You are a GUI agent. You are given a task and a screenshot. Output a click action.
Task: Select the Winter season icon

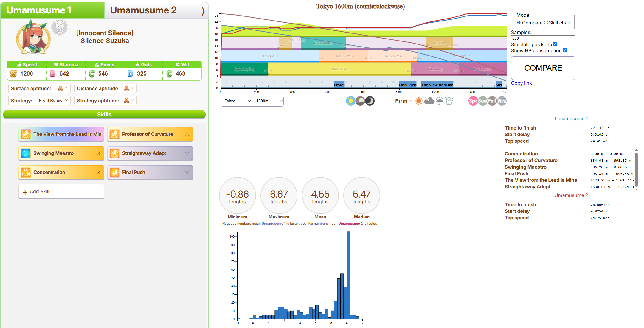click(502, 101)
